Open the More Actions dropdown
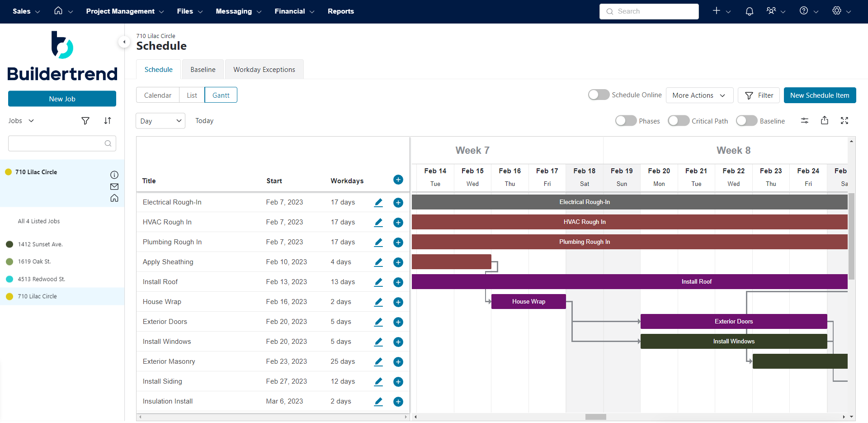This screenshot has width=868, height=423. (x=699, y=95)
